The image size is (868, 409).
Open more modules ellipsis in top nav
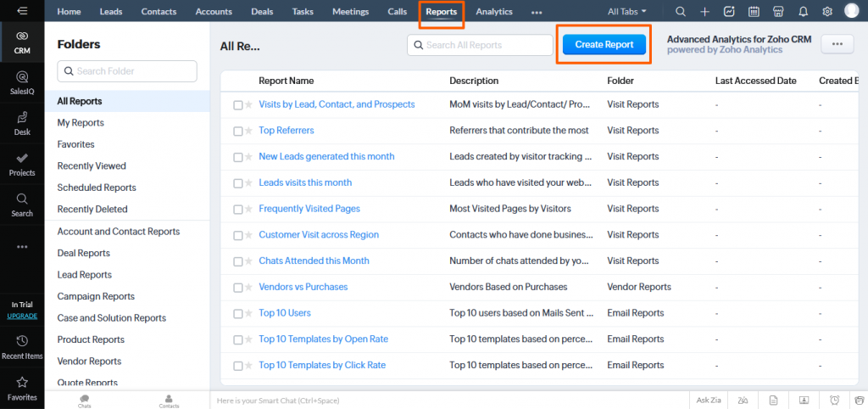coord(537,12)
